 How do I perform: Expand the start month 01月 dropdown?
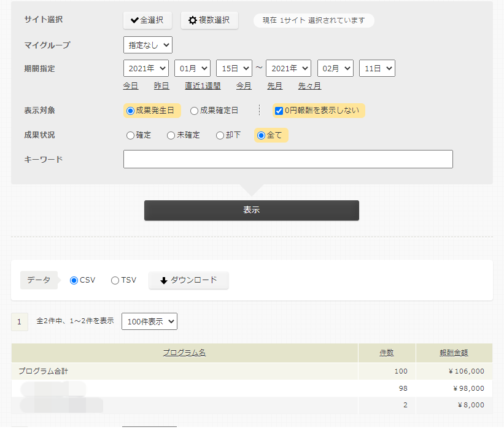[x=192, y=68]
